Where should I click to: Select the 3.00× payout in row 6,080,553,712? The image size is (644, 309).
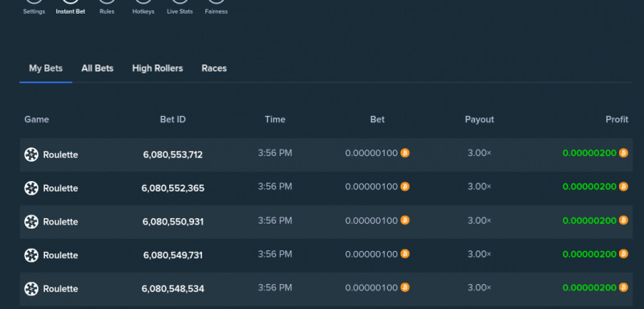coord(479,153)
